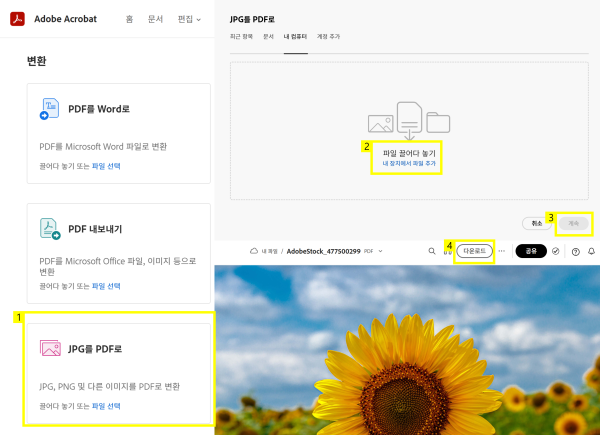This screenshot has height=435, width=600.
Task: Click the cloud storage icon
Action: 254,251
